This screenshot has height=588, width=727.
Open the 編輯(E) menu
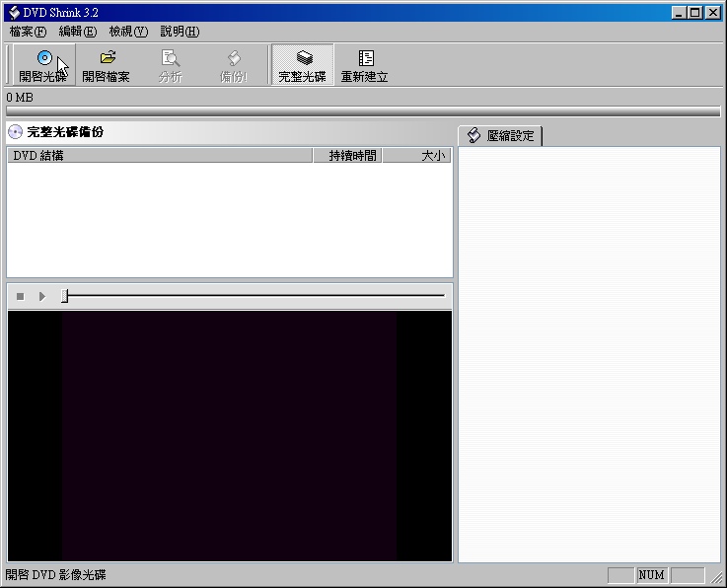click(77, 32)
